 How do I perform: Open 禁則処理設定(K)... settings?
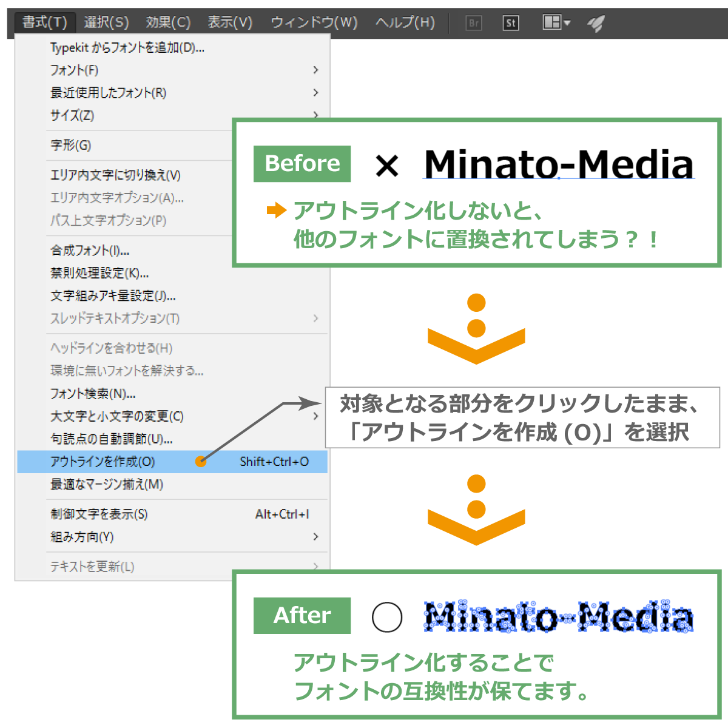(x=172, y=273)
